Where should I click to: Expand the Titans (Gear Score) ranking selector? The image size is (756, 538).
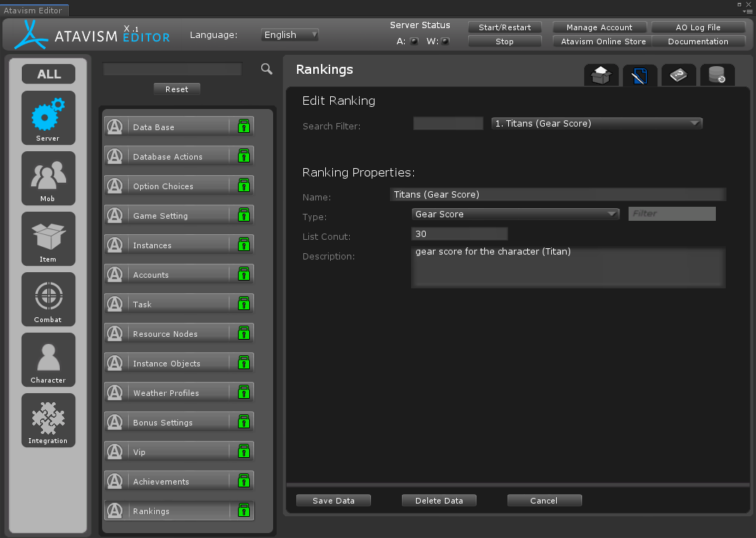[x=596, y=123]
